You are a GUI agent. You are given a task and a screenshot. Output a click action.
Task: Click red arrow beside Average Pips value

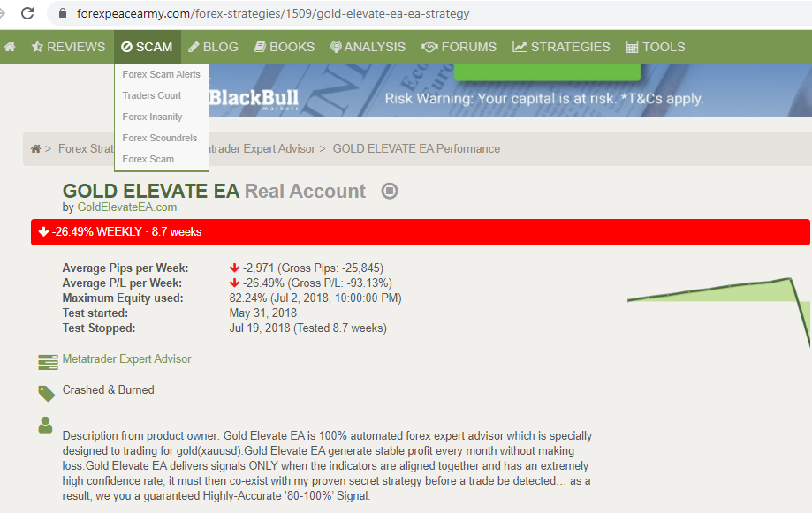pos(235,268)
